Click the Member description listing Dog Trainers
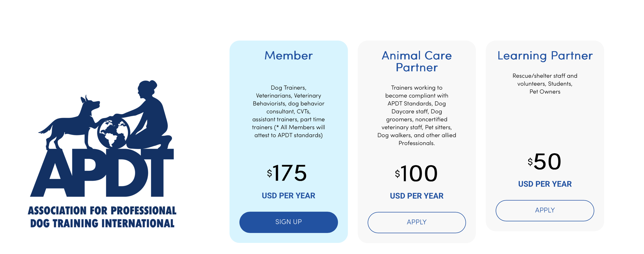This screenshot has width=644, height=254. coord(289,112)
